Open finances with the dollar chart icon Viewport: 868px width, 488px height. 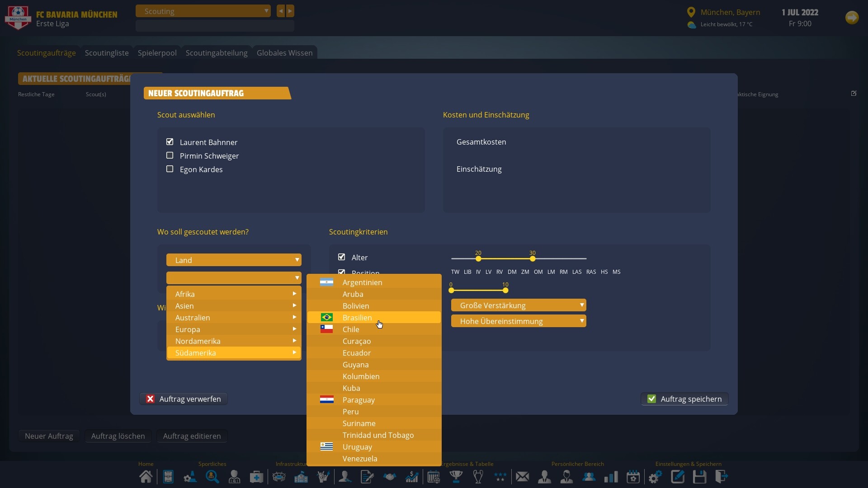pyautogui.click(x=411, y=477)
